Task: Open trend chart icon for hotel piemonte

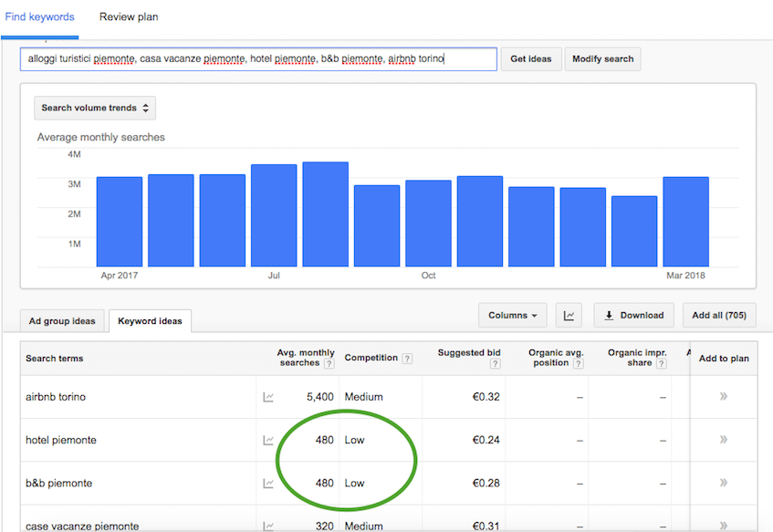Action: [268, 440]
